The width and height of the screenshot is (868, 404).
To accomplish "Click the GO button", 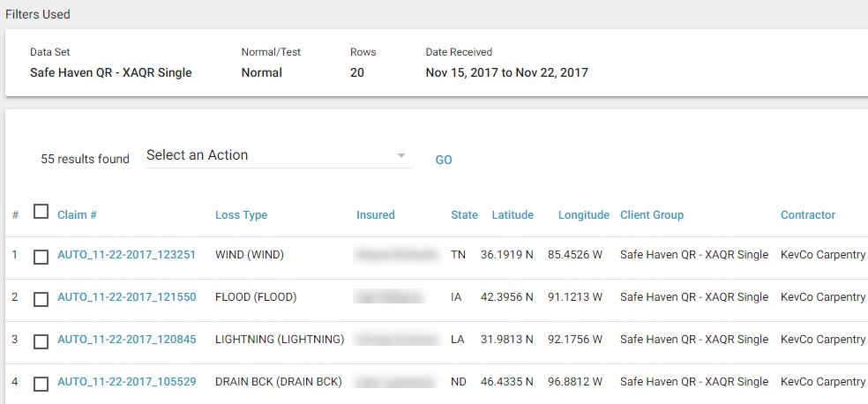I will click(x=444, y=160).
